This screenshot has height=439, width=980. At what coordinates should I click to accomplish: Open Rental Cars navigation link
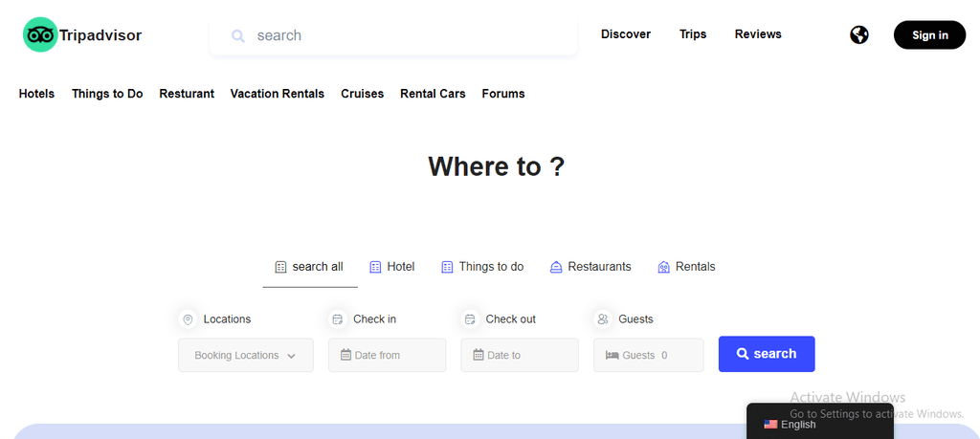click(434, 94)
